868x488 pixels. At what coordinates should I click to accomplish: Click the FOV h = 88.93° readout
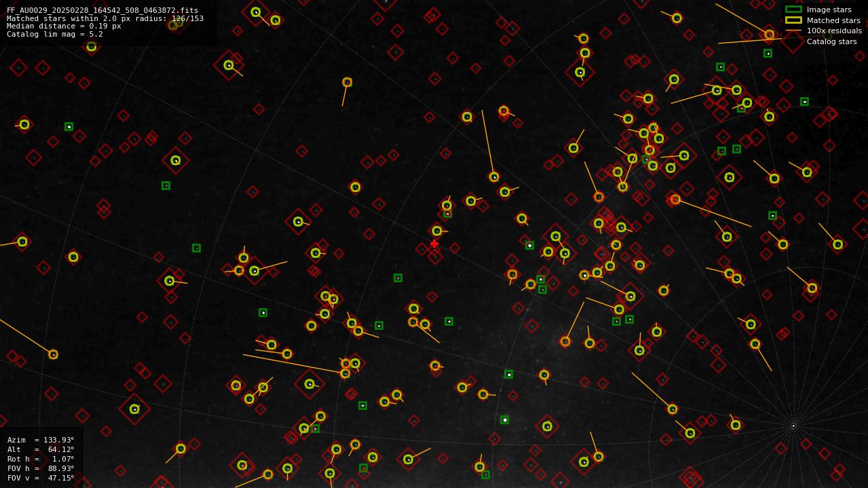pos(41,468)
